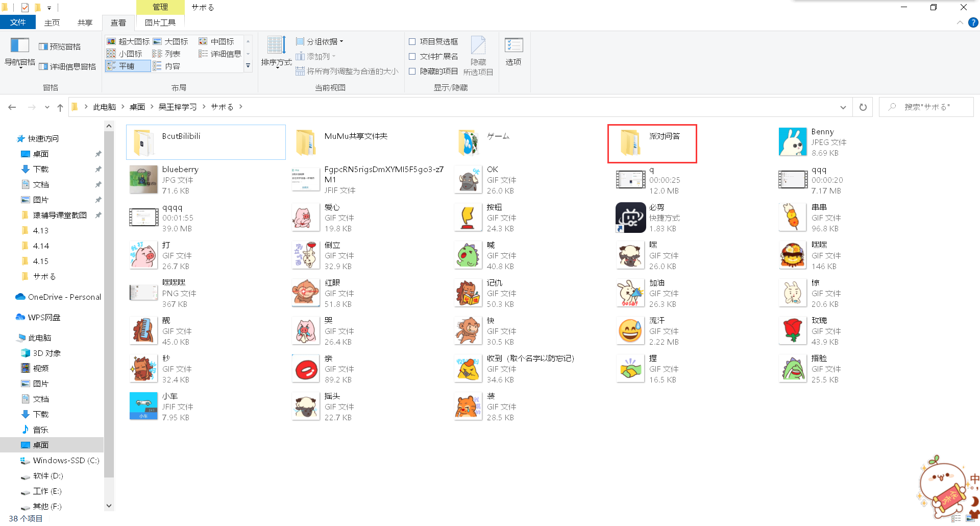980x526 pixels.
Task: Expand the layout gallery more arrow
Action: click(248, 66)
